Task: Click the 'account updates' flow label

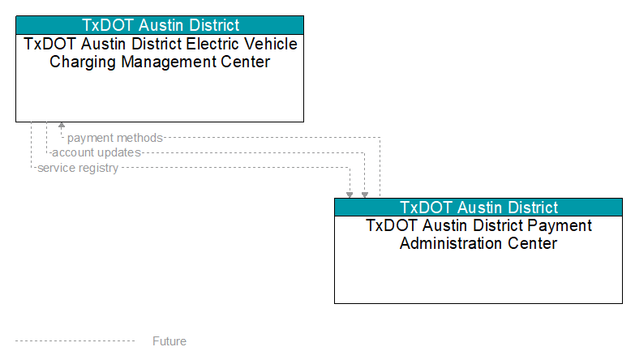Action: tap(97, 152)
